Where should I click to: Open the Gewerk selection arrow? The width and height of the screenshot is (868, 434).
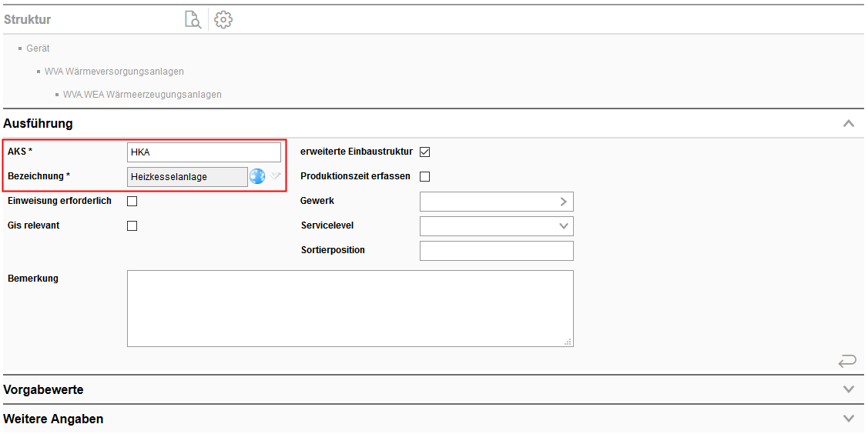[564, 202]
